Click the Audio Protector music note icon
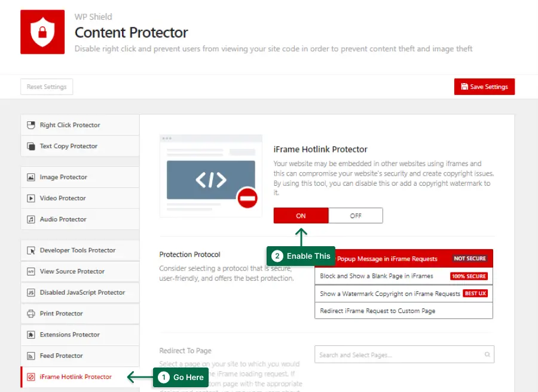538x392 pixels. [31, 219]
